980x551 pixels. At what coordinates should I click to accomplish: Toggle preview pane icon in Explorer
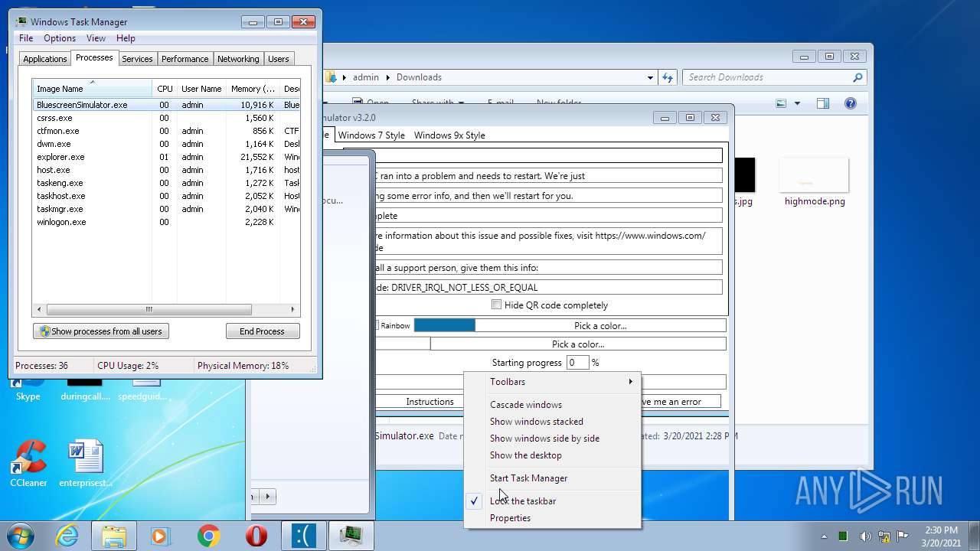[822, 103]
